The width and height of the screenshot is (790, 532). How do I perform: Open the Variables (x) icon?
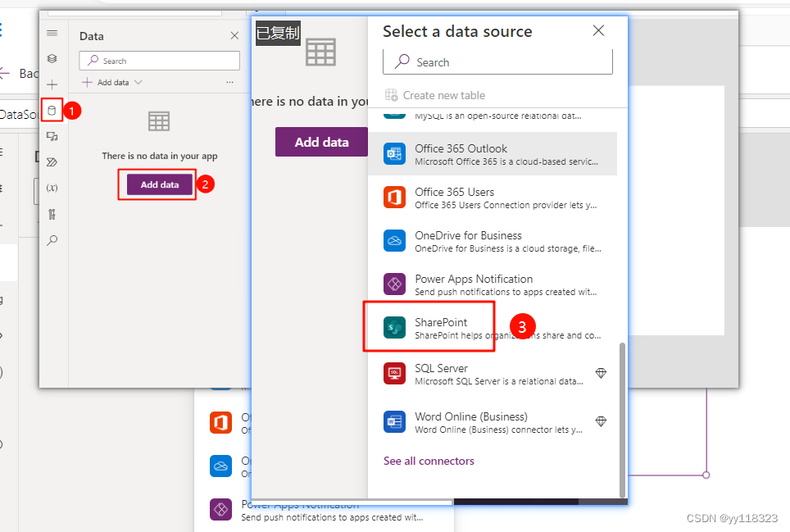(x=52, y=188)
